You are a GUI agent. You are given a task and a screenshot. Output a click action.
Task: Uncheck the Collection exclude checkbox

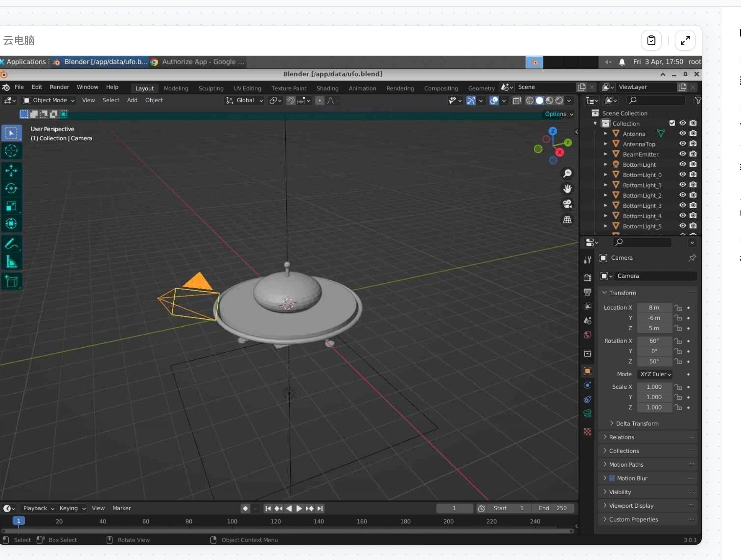(672, 123)
